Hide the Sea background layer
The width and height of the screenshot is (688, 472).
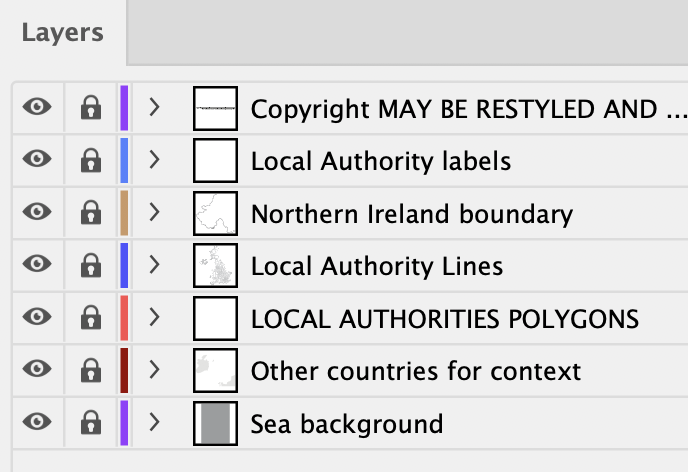(x=37, y=421)
